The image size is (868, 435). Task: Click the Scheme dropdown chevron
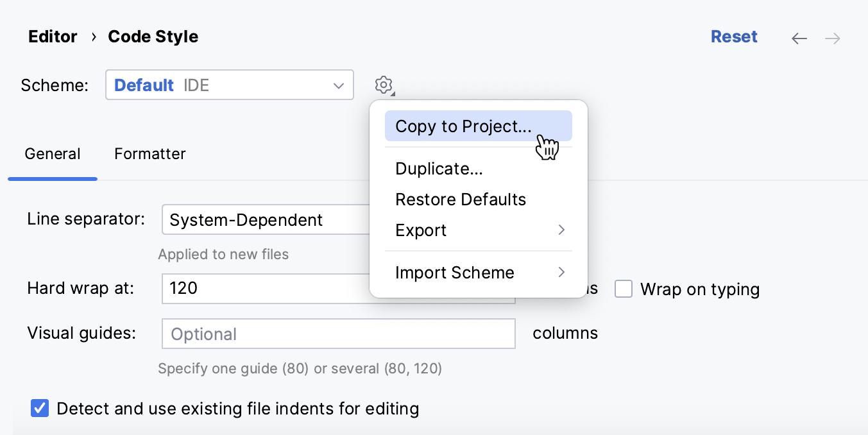point(338,85)
